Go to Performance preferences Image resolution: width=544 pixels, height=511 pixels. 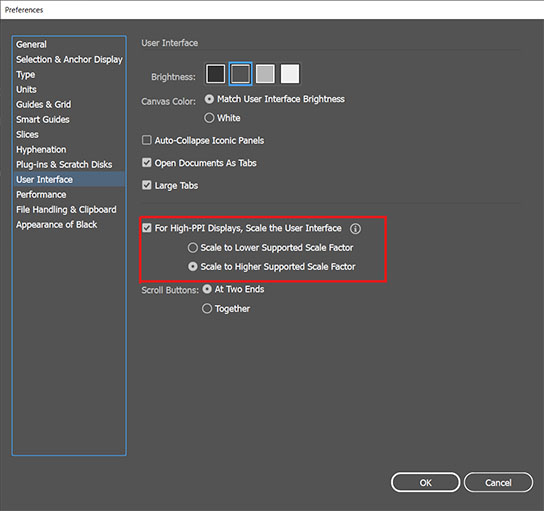coord(41,195)
